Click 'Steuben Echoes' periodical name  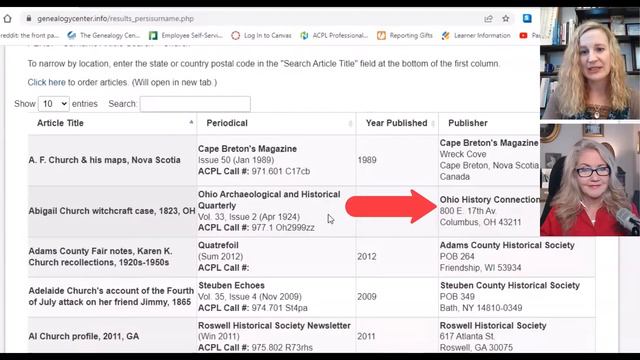tap(231, 285)
